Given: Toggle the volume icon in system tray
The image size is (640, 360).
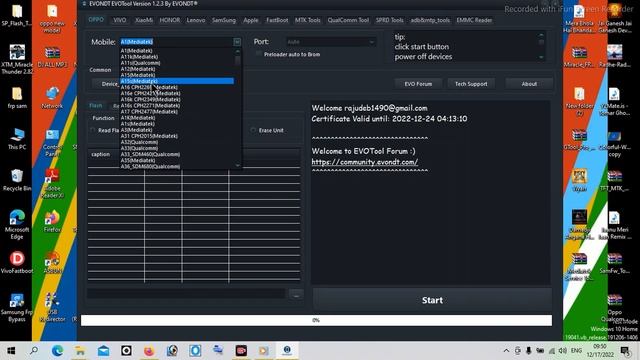Looking at the screenshot, I should [562, 351].
